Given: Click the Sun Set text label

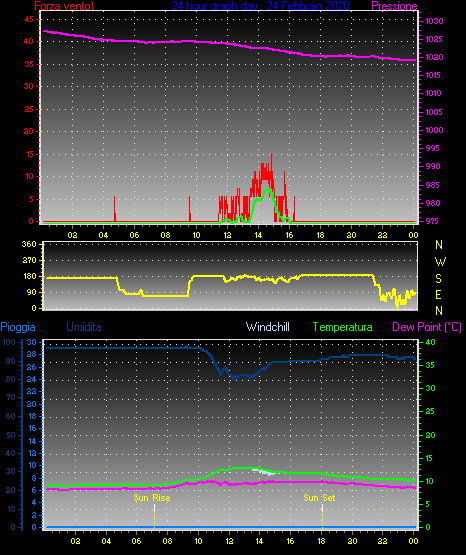Looking at the screenshot, I should click(319, 498).
